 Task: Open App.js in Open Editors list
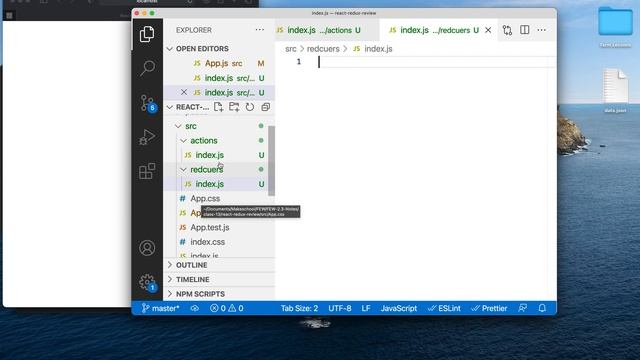click(x=219, y=63)
